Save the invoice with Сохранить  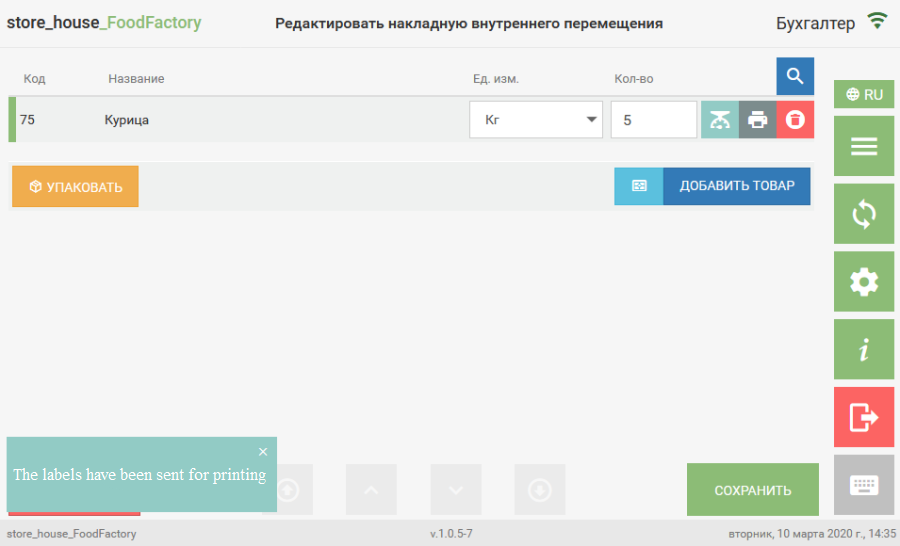point(752,490)
